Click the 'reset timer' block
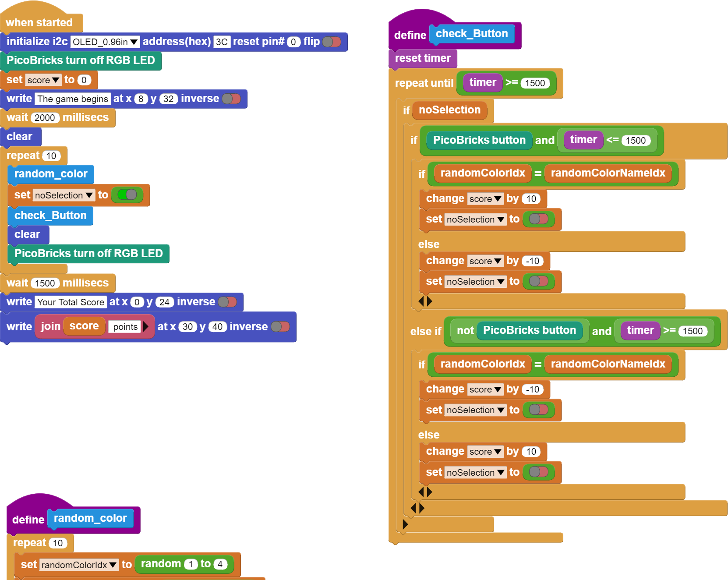Image resolution: width=728 pixels, height=580 pixels. click(x=423, y=58)
